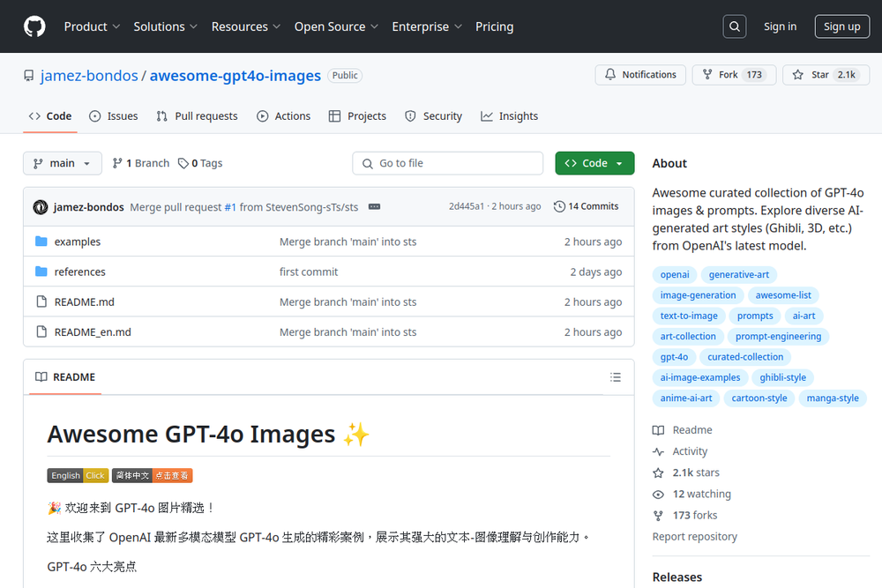Click the commits history clock icon
The width and height of the screenshot is (882, 588).
(559, 206)
